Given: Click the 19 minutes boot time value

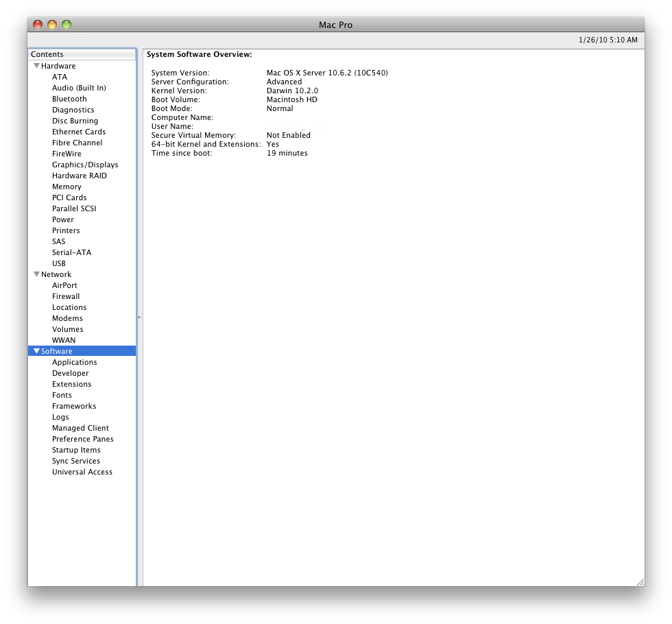Looking at the screenshot, I should pyautogui.click(x=287, y=153).
